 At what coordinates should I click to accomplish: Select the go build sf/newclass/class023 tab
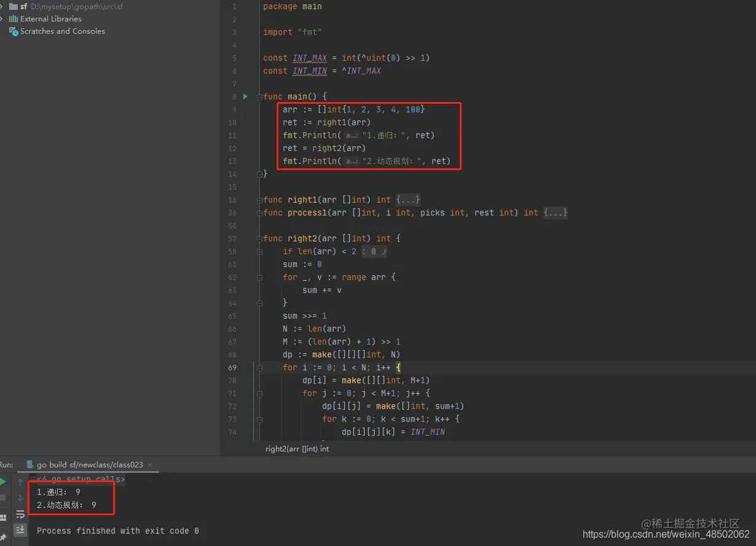point(90,465)
